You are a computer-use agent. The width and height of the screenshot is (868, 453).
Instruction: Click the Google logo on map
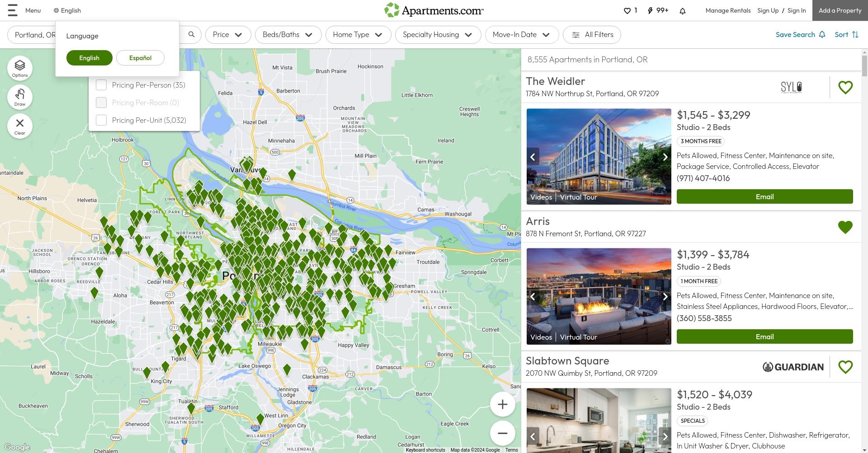pos(17,447)
